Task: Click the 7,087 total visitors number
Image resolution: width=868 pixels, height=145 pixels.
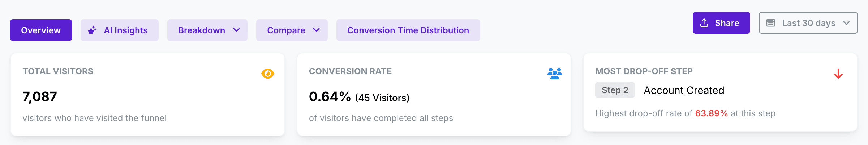Action: [x=40, y=97]
